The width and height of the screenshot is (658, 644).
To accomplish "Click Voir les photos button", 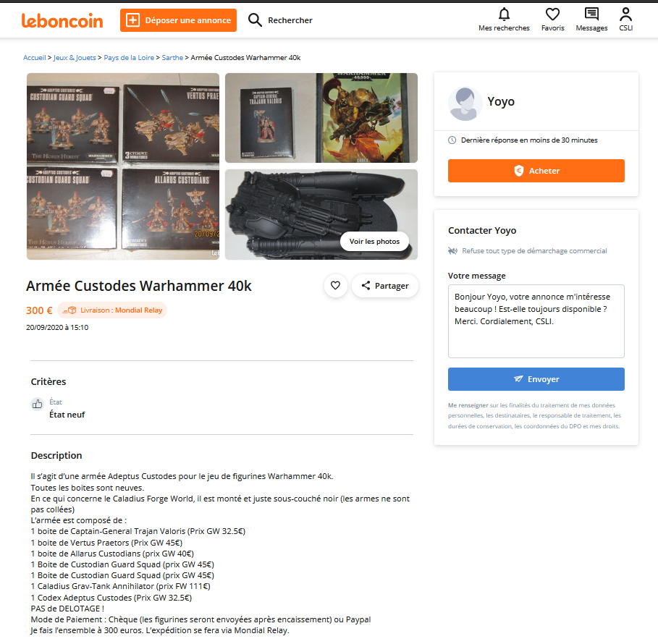I will 374,241.
